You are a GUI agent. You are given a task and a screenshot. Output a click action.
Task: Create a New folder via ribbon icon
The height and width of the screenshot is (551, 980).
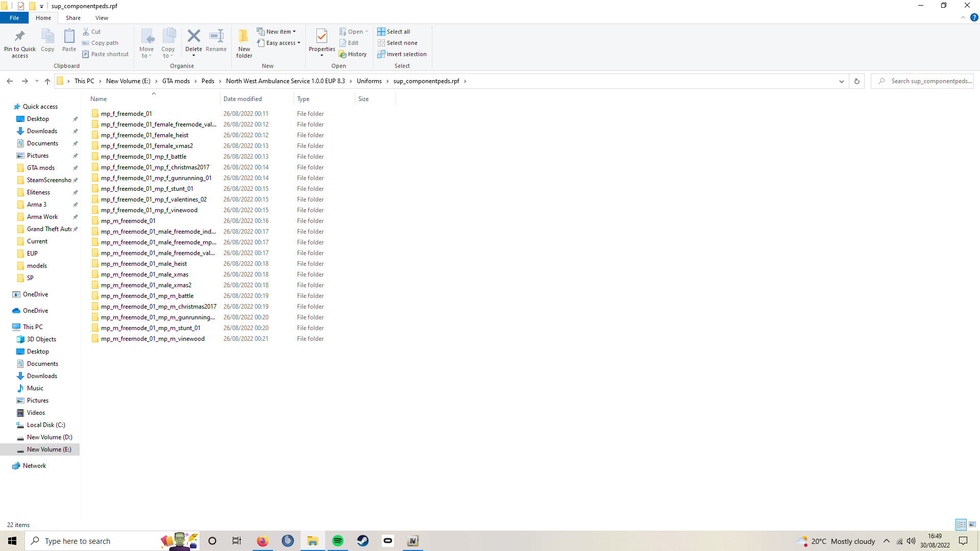point(244,37)
